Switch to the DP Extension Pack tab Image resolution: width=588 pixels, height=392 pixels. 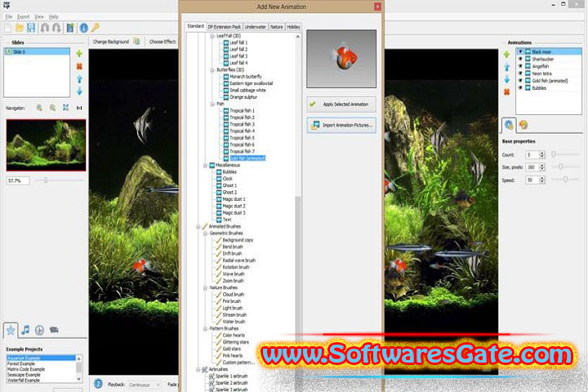(225, 27)
